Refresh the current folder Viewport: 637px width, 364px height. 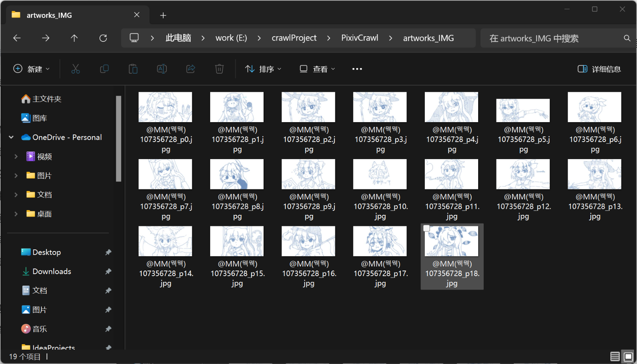103,38
